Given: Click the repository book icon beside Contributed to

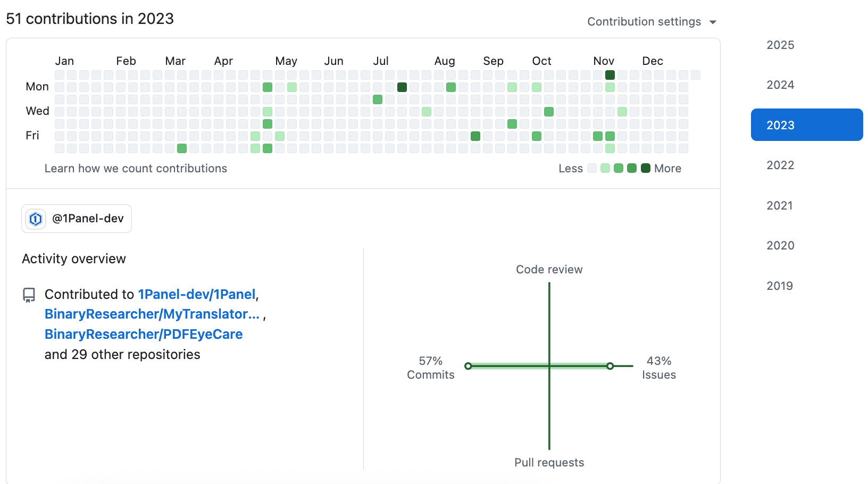Looking at the screenshot, I should pos(29,294).
